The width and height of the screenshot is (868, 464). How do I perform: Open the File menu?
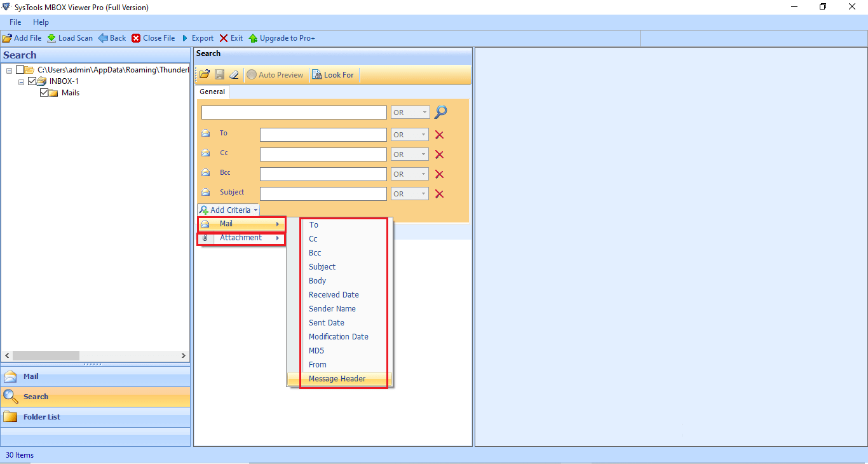15,22
